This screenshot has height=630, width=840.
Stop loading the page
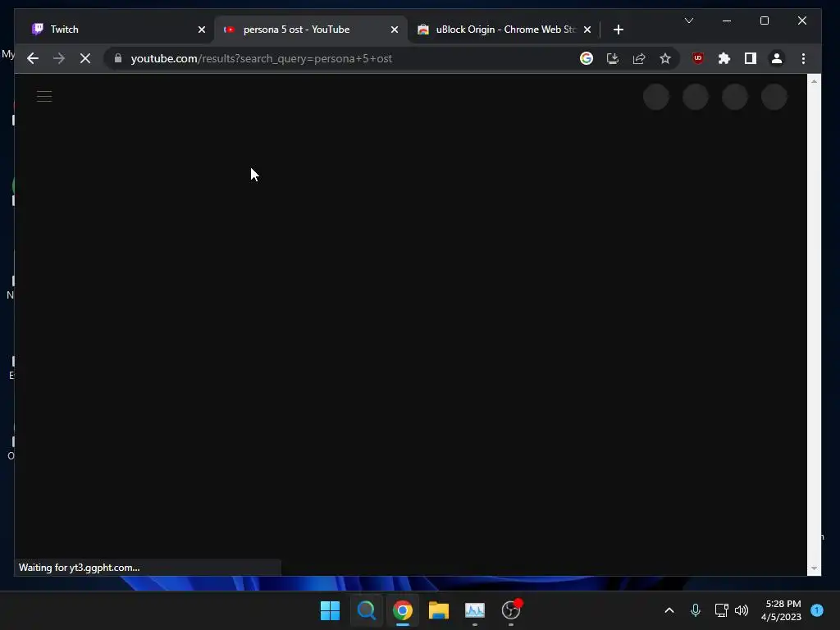click(85, 58)
